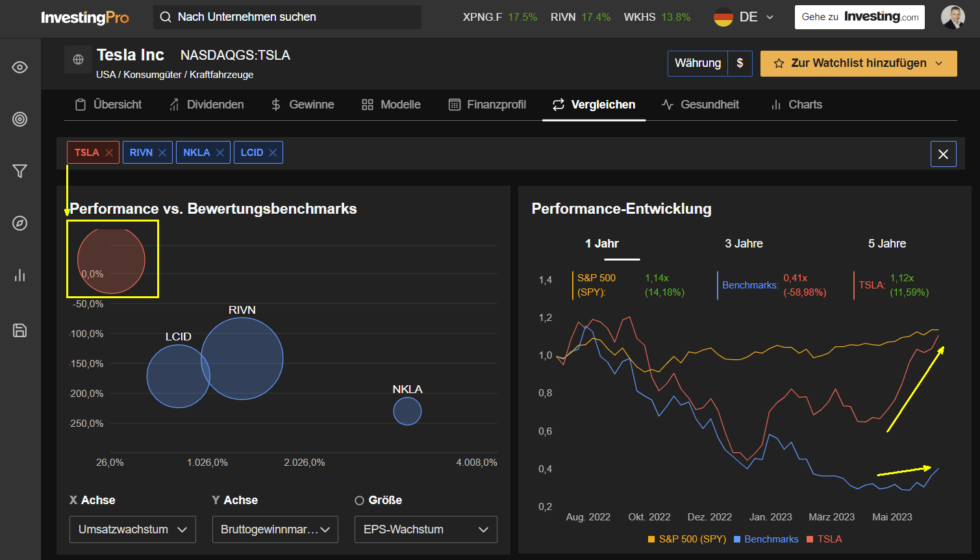Open the target icon in sidebar
The width and height of the screenshot is (980, 560).
pyautogui.click(x=20, y=119)
